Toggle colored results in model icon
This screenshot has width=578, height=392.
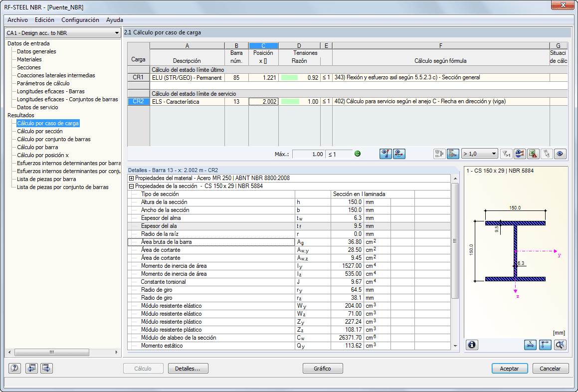[520, 154]
